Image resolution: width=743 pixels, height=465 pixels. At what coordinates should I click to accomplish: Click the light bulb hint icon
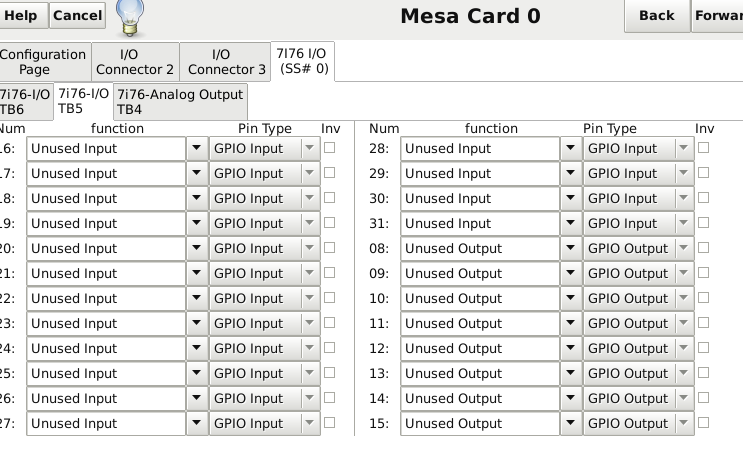130,18
